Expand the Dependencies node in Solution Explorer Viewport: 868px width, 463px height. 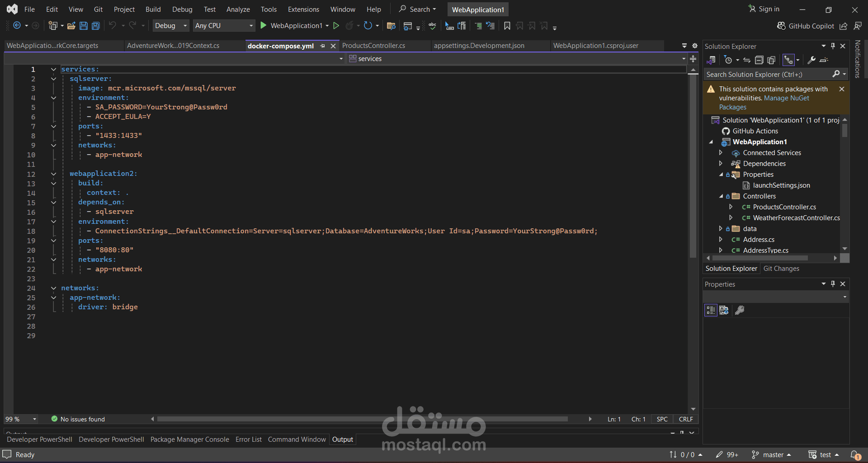(721, 164)
